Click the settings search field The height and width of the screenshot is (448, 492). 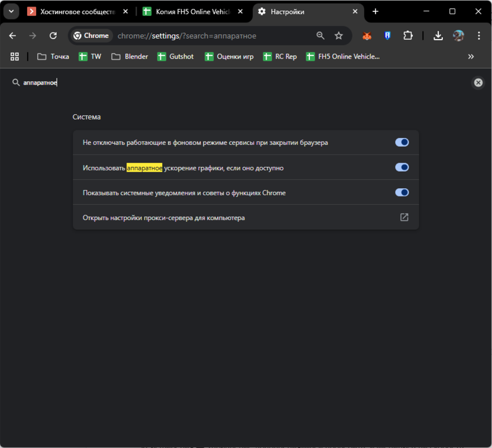pyautogui.click(x=245, y=83)
